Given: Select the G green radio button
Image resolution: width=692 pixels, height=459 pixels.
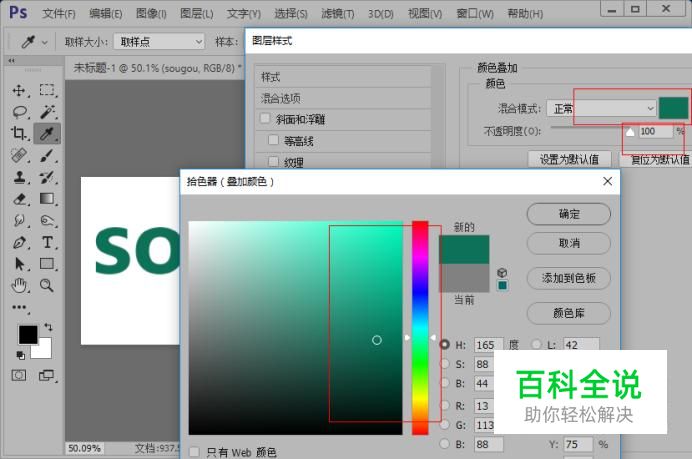Looking at the screenshot, I should coord(445,425).
